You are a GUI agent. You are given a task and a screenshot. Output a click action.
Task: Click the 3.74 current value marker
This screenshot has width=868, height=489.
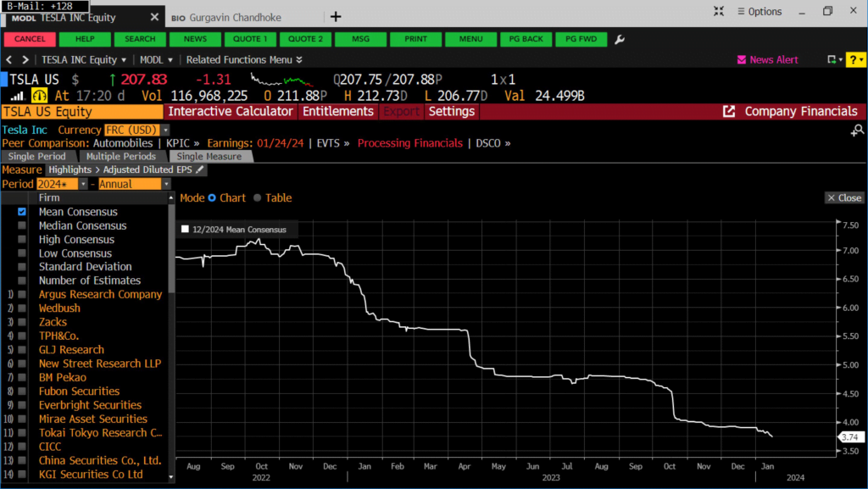point(849,437)
